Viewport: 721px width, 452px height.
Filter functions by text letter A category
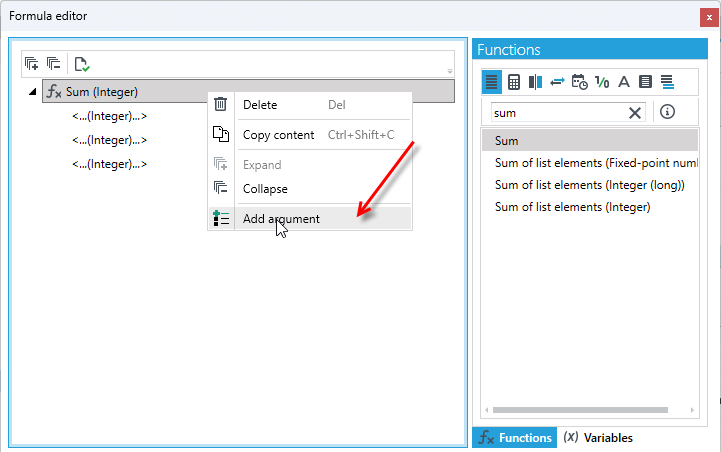624,82
